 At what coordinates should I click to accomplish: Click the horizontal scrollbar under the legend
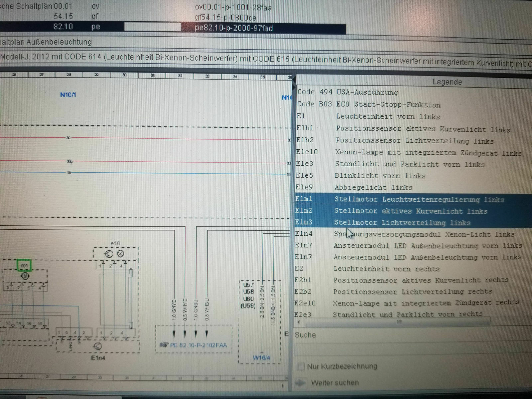[x=399, y=322]
